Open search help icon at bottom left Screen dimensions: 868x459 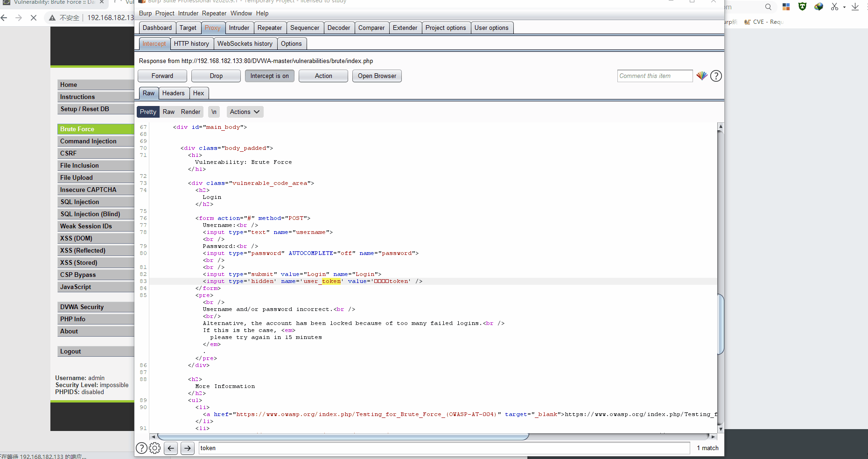click(141, 448)
